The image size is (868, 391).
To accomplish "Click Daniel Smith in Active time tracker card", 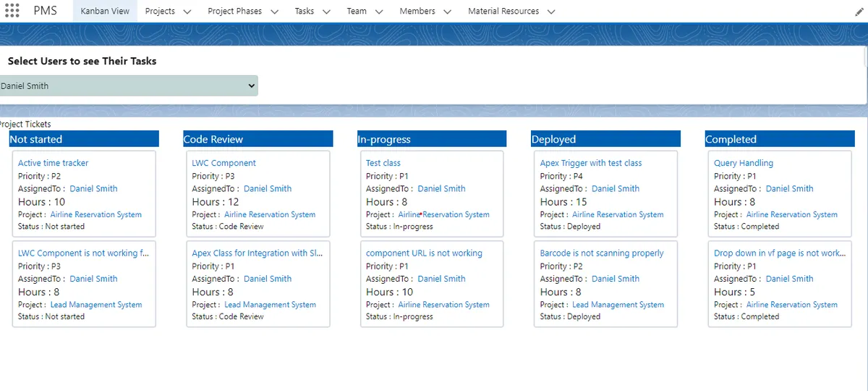I will tap(93, 188).
